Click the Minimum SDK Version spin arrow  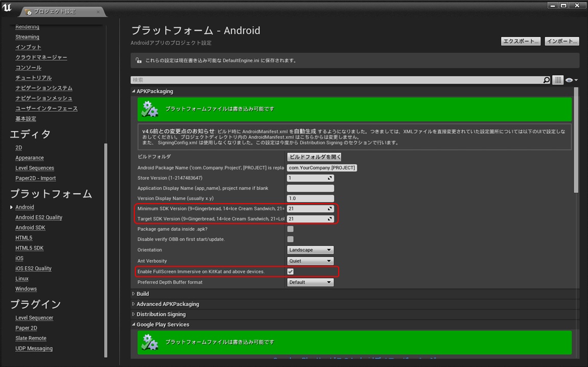330,209
